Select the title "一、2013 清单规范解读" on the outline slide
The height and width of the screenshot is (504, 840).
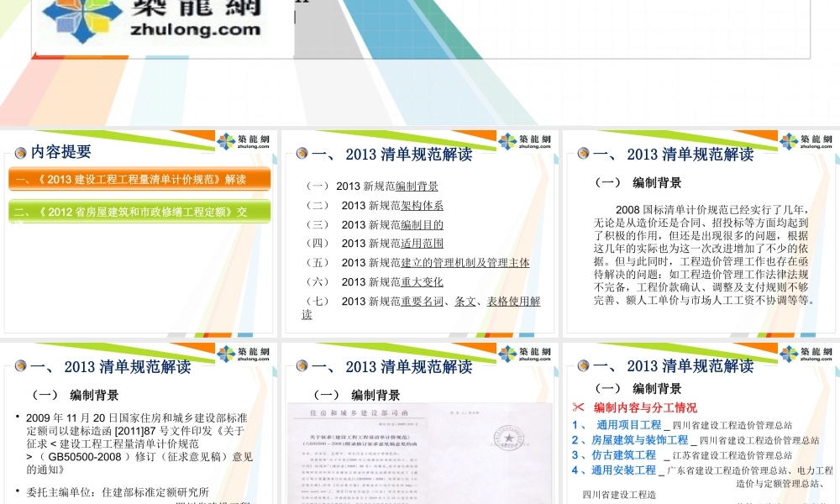(x=391, y=155)
